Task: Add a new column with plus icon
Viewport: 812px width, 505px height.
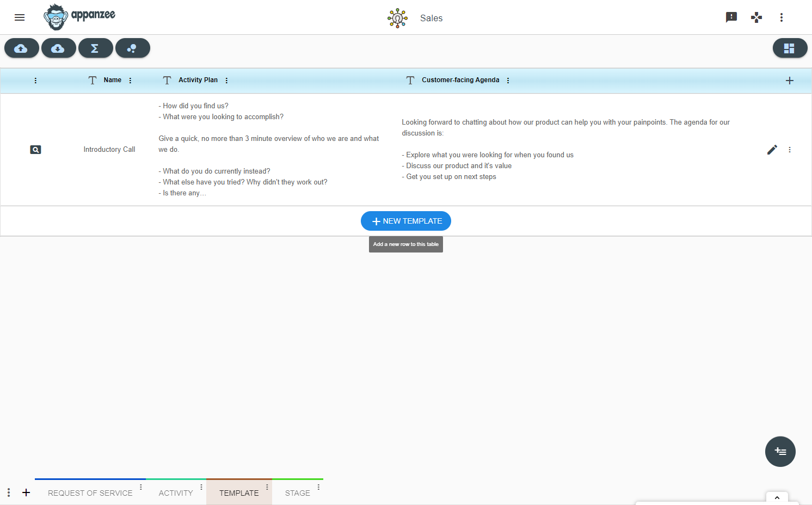Action: pos(790,81)
